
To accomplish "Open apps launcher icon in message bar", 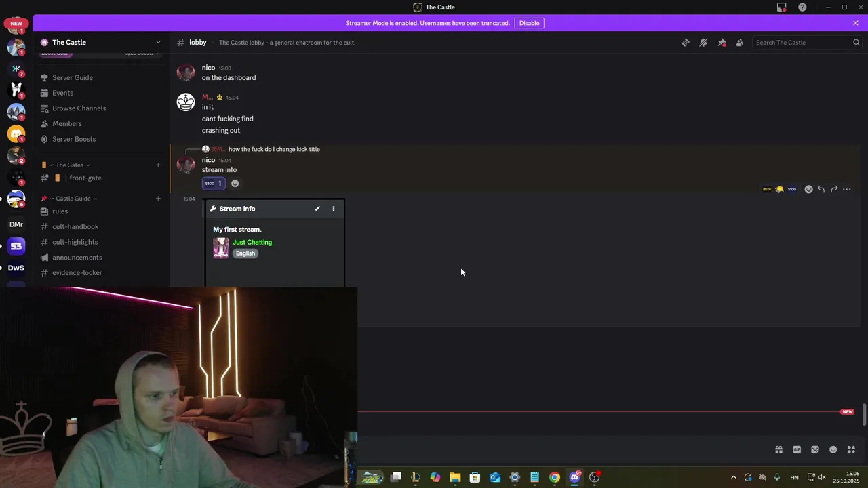I will 851,449.
